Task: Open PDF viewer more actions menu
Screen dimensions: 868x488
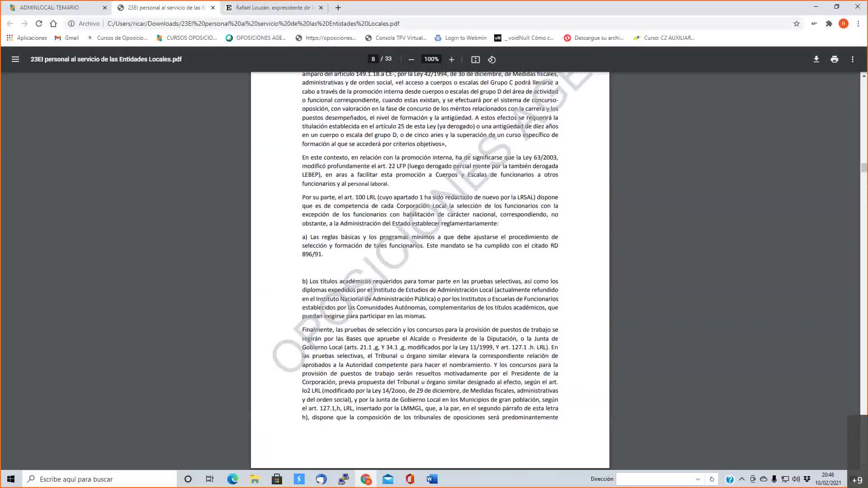Action: [853, 59]
